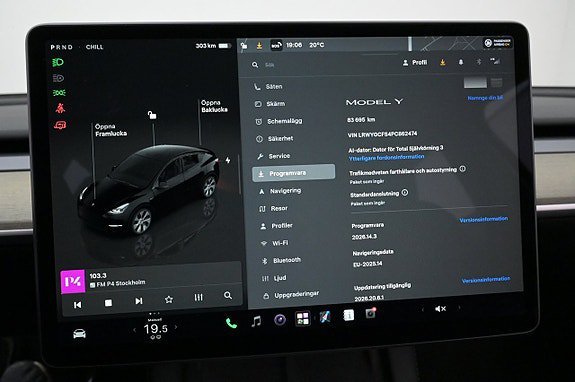The height and width of the screenshot is (382, 575).
Task: Tap info icon next to Trafikmedveten farthållare
Action: coord(463,169)
